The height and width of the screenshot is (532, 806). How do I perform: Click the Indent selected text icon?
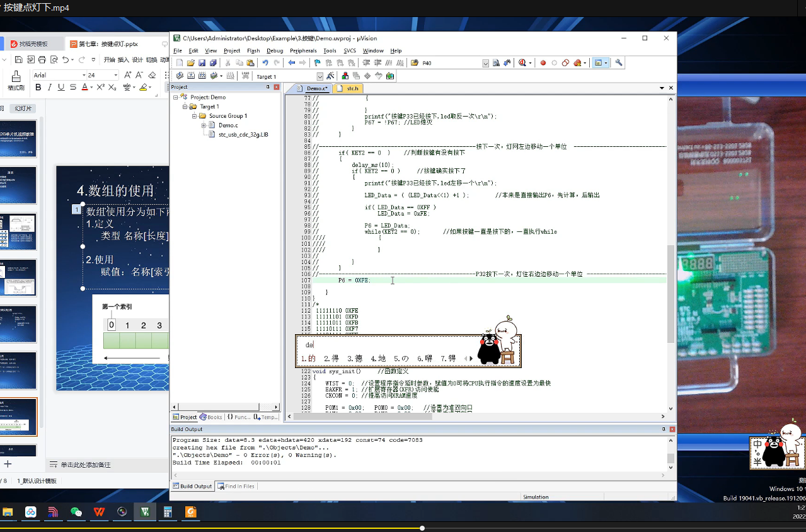point(366,63)
